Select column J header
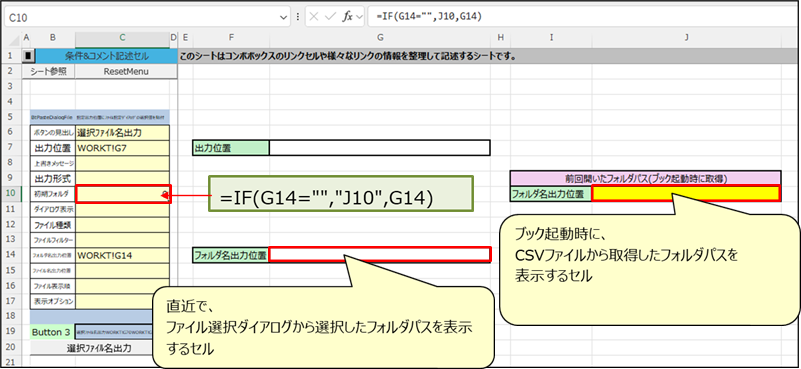 pos(687,37)
